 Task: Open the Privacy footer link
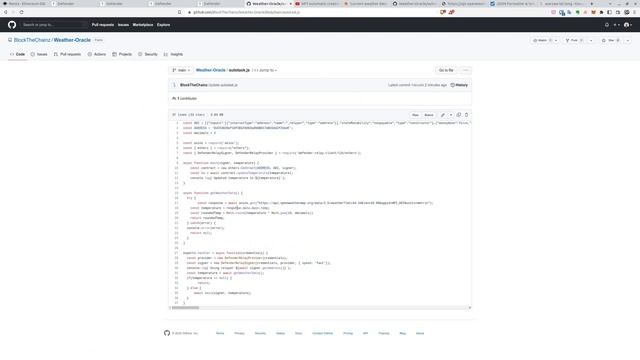pyautogui.click(x=240, y=333)
